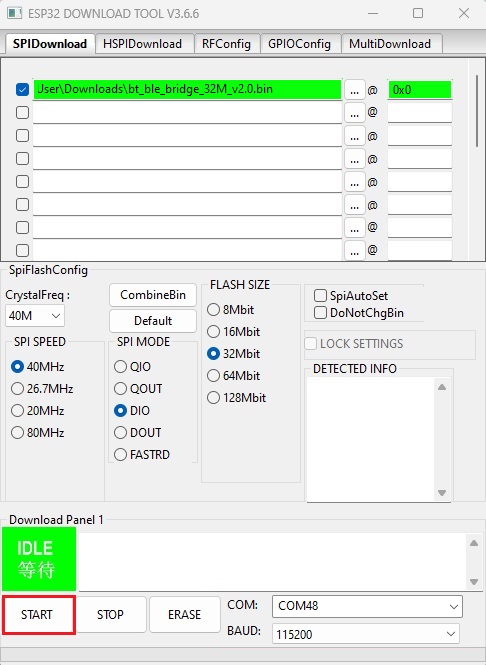Close the ESP32 Download Tool window
This screenshot has width=486, height=665.
click(x=464, y=13)
